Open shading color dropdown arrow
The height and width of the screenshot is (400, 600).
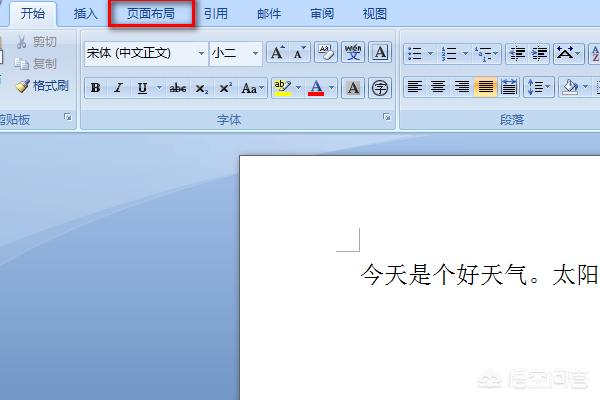tap(585, 87)
